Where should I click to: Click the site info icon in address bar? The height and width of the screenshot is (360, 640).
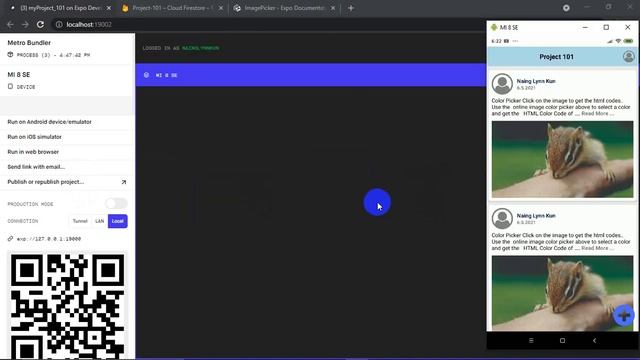pos(59,24)
